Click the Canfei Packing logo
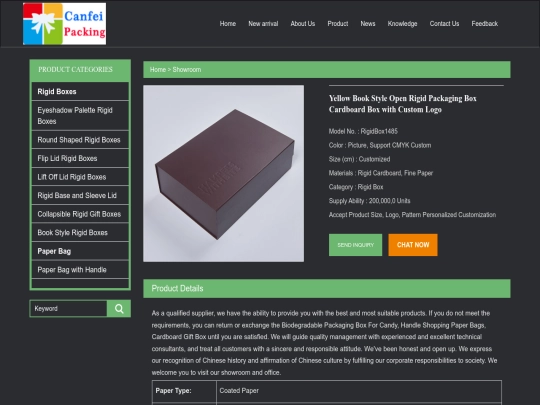This screenshot has height=405, width=540. coord(64,24)
